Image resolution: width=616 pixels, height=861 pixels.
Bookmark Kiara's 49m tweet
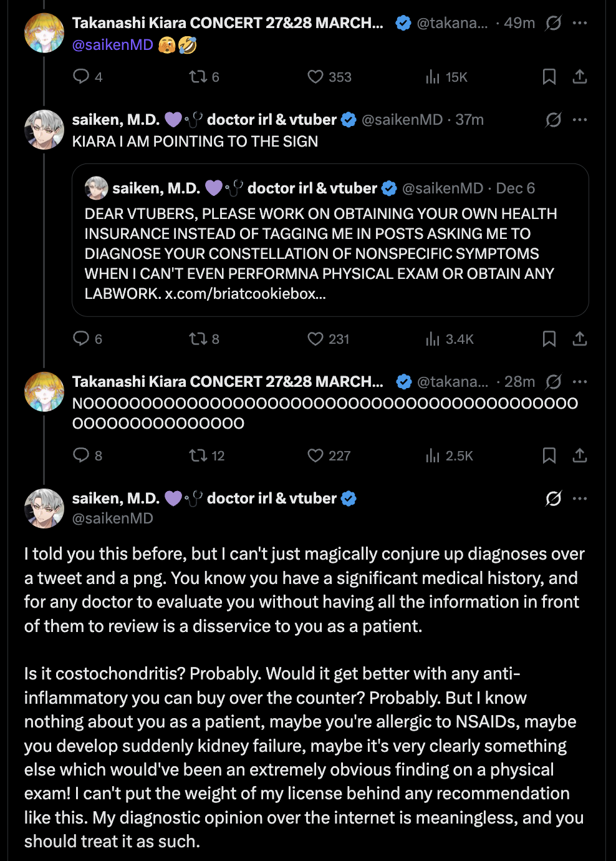[549, 77]
